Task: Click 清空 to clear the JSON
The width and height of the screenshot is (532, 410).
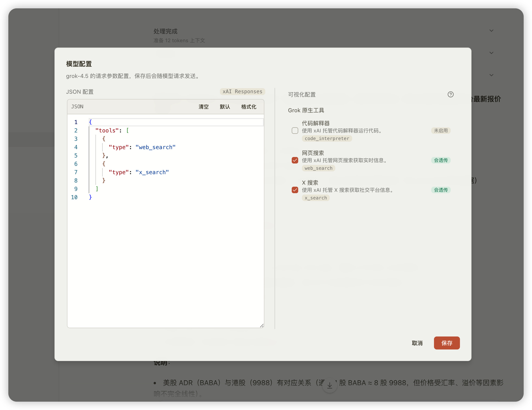Action: [203, 107]
